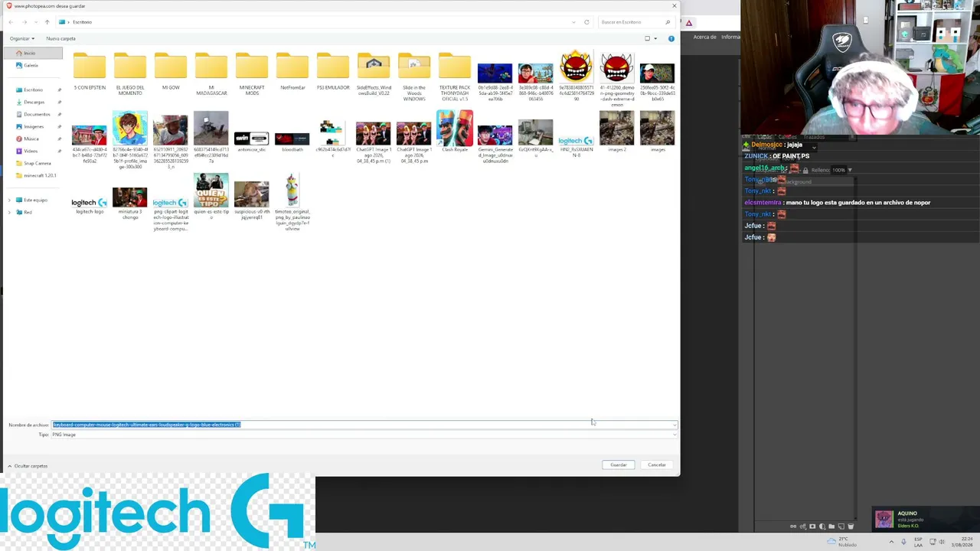Select the file named images 2
The height and width of the screenshot is (551, 980).
point(617,131)
